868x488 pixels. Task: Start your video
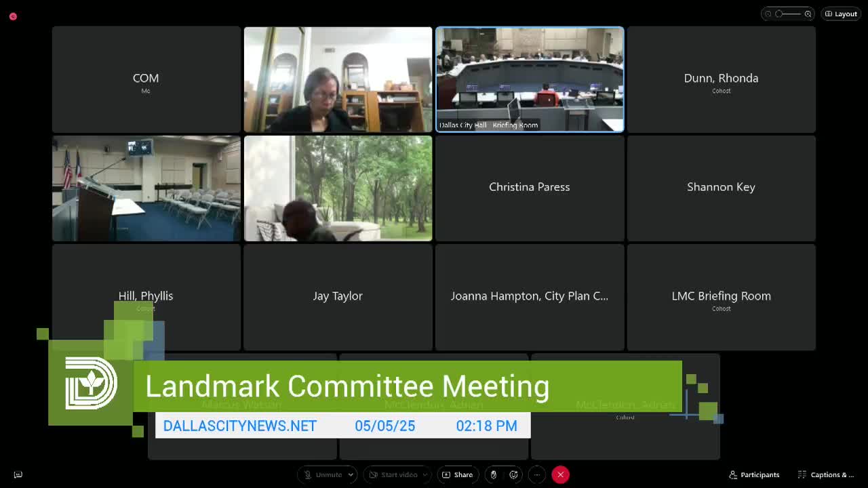click(392, 474)
